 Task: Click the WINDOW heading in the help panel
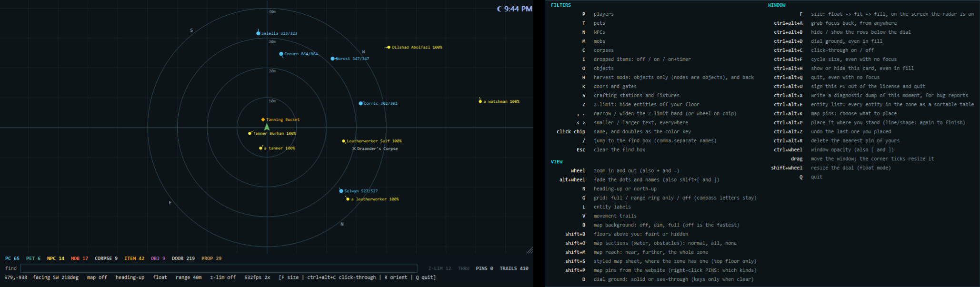(777, 5)
